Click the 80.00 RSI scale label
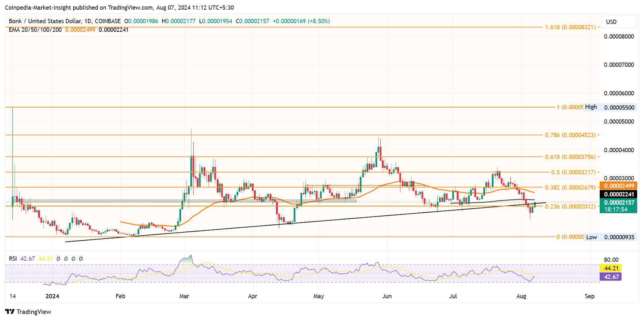 611,260
